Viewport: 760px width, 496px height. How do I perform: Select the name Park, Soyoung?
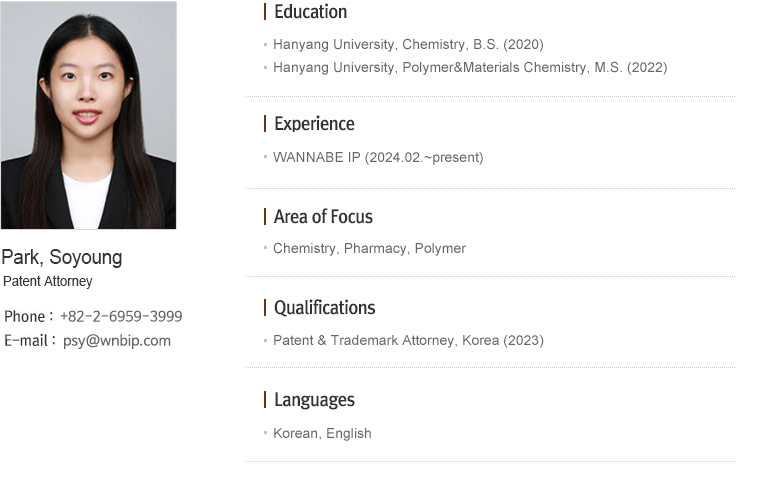pyautogui.click(x=62, y=257)
